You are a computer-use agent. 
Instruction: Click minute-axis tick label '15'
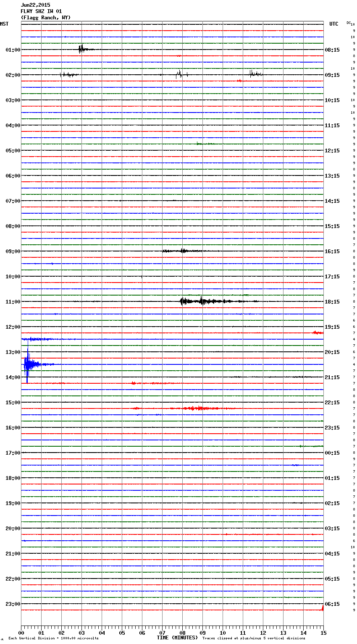tap(323, 633)
